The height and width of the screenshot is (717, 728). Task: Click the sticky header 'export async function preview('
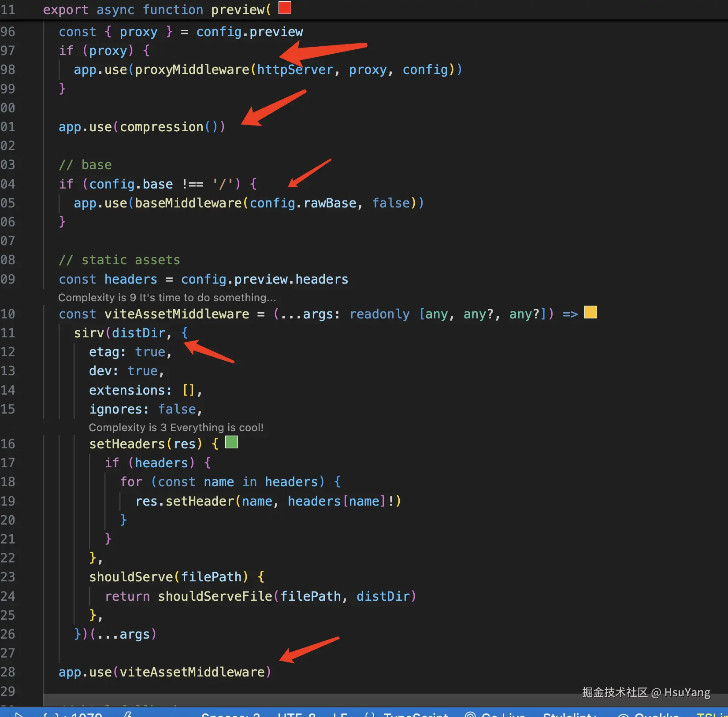coord(157,10)
